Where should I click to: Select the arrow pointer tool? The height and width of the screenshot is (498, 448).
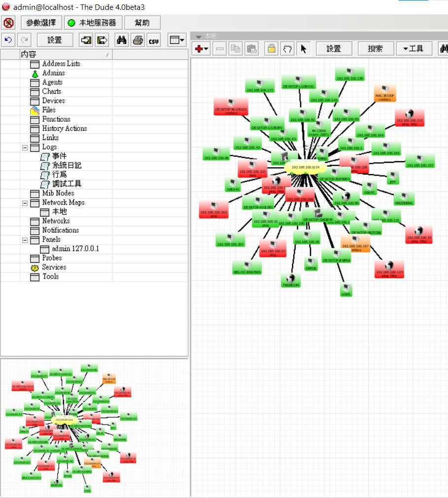pyautogui.click(x=304, y=49)
